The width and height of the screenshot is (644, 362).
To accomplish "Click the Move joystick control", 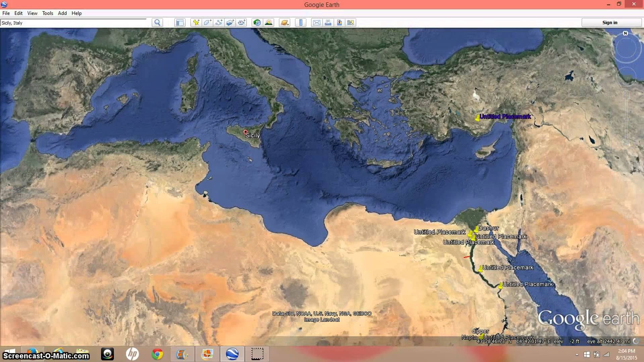I will [627, 76].
